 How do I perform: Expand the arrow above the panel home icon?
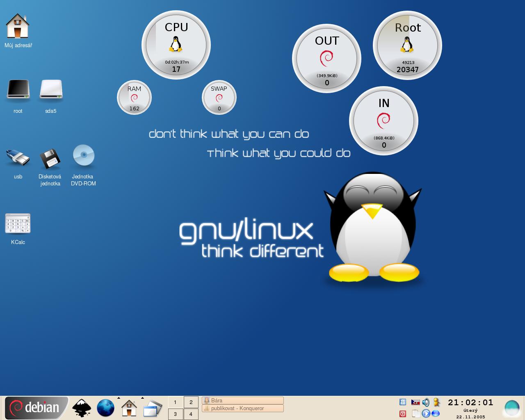119,398
